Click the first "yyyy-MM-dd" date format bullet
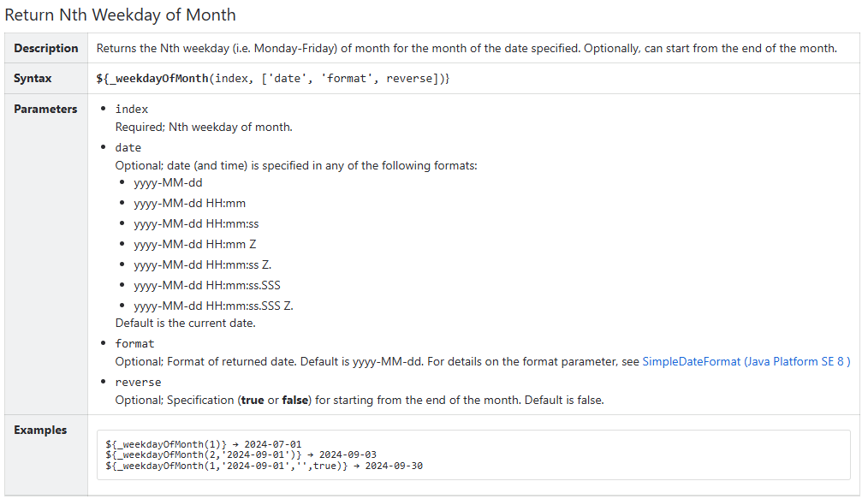 [x=169, y=183]
